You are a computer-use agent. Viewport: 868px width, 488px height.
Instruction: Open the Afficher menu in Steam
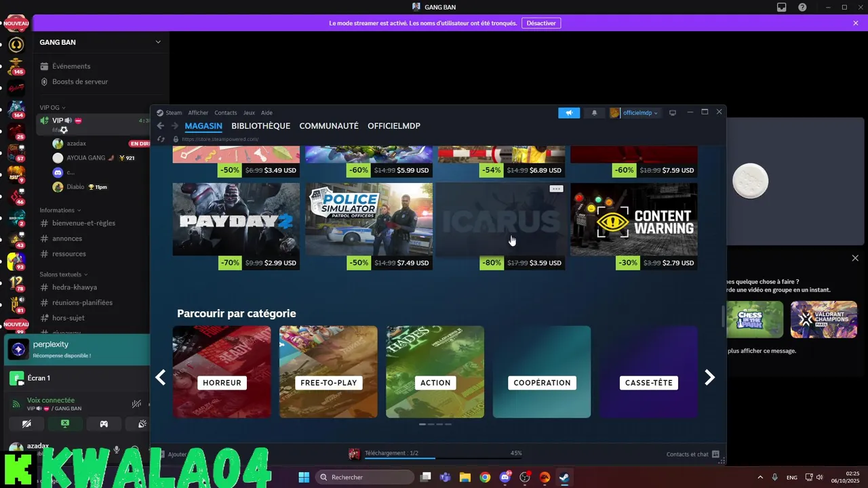198,113
